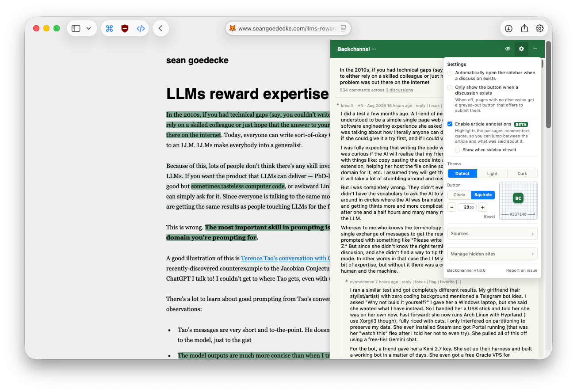The height and width of the screenshot is (392, 577).
Task: Hide Backchannel on this site (eye icon)
Action: (508, 49)
